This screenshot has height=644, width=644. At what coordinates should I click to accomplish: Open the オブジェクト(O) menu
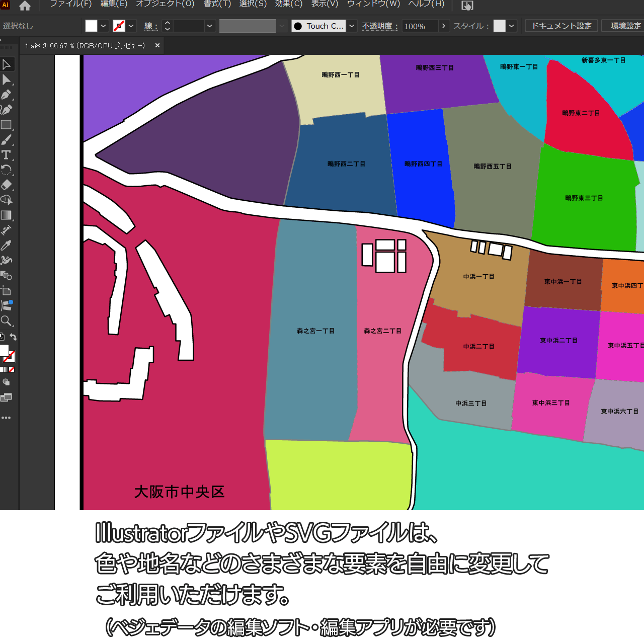coord(165,4)
